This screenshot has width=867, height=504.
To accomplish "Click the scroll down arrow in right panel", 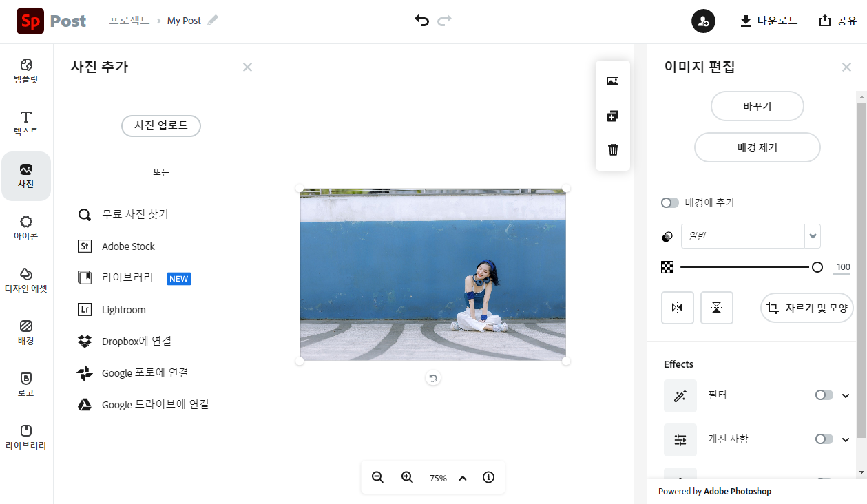I will pyautogui.click(x=861, y=472).
